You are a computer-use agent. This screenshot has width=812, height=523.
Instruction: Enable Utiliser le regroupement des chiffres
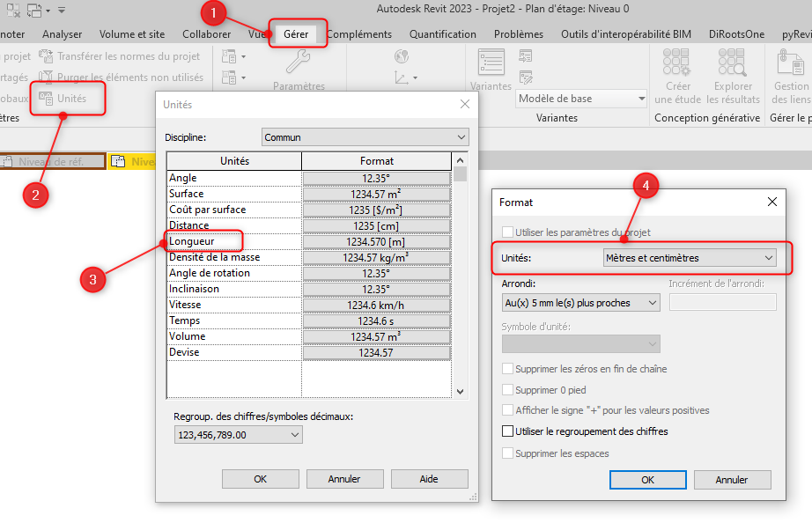pos(507,431)
